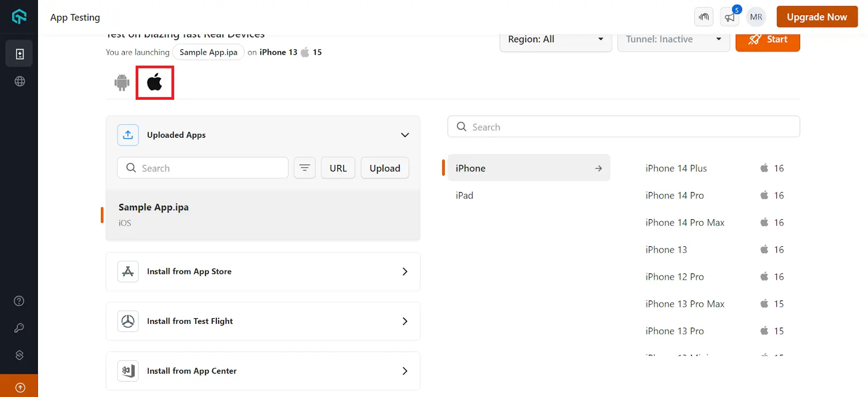Click the device search field
Screen dimensions: 868x397
point(624,127)
